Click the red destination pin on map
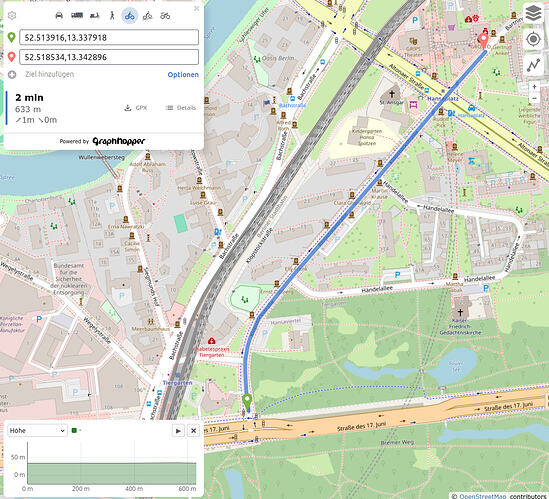Image resolution: width=549 pixels, height=499 pixels. (x=483, y=41)
